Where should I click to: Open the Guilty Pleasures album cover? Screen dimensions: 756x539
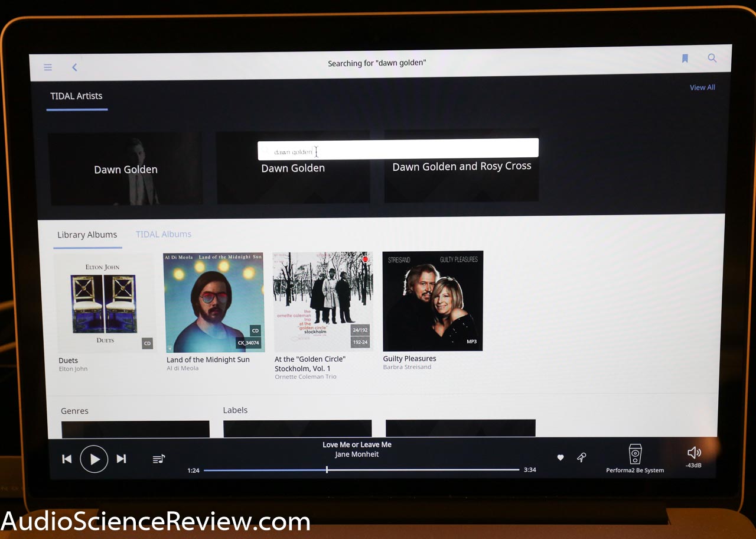[432, 301]
